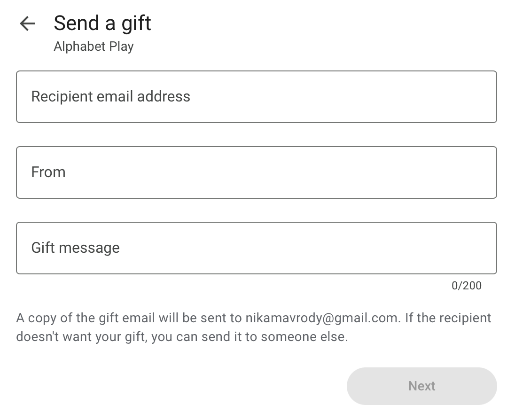Viewport: 515px width, 420px height.
Task: Click the gift email disclaimer paragraph
Action: (254, 327)
